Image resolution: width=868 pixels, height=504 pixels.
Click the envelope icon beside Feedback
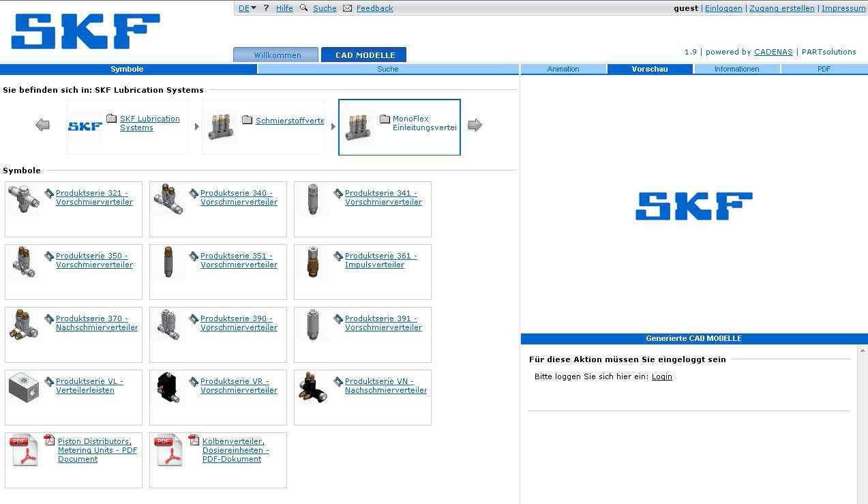(348, 8)
